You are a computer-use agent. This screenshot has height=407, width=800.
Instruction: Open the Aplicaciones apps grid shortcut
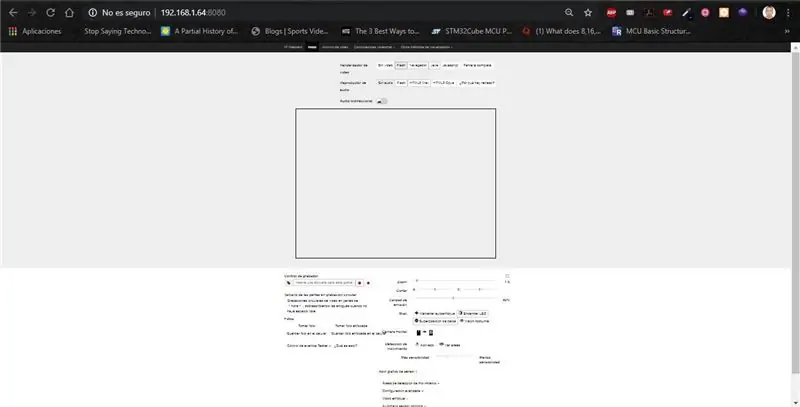coord(35,31)
